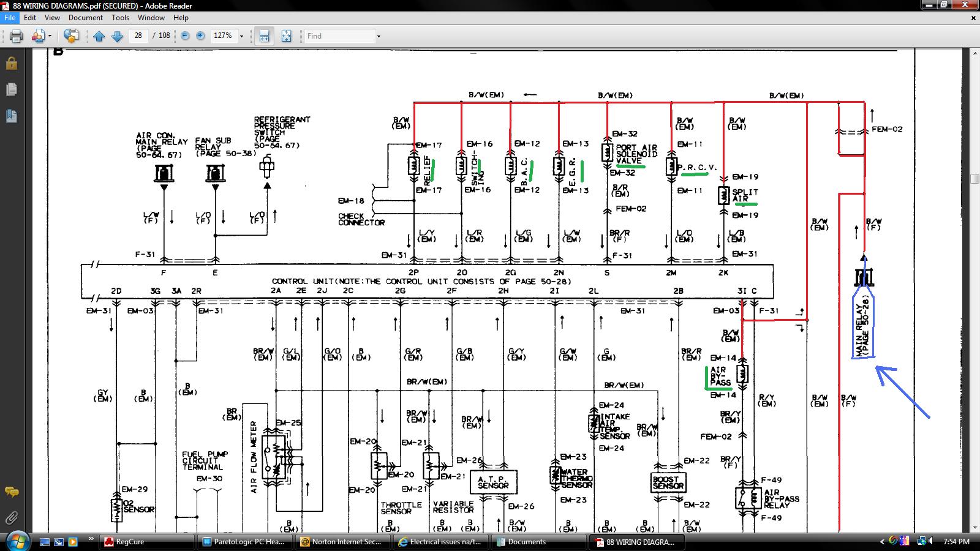The height and width of the screenshot is (551, 980).
Task: Open the Find options dropdown arrow
Action: tap(379, 36)
